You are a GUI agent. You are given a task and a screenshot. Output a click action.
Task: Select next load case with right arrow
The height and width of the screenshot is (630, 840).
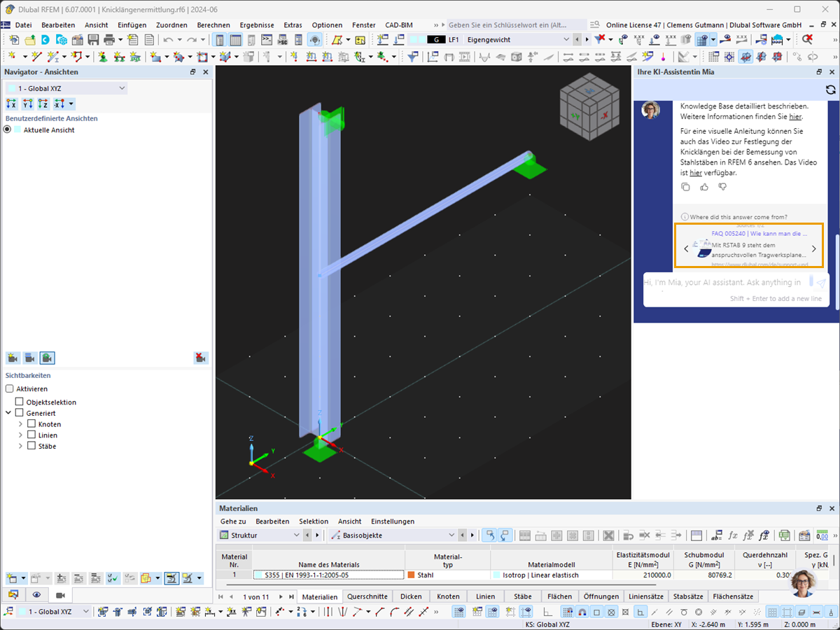(x=586, y=40)
